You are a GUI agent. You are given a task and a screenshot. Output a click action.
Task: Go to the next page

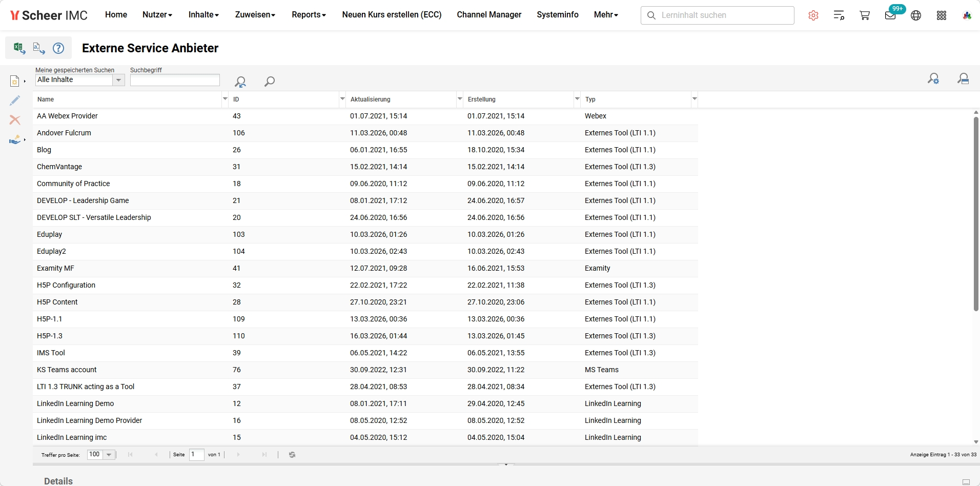point(238,455)
